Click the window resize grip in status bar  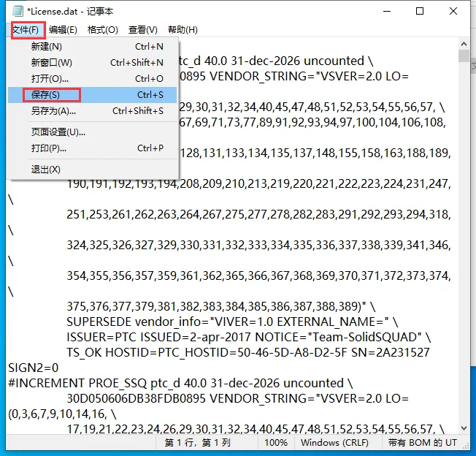[x=467, y=446]
